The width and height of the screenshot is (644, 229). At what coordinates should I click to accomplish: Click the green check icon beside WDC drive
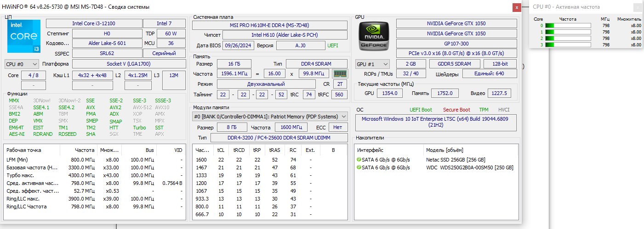coord(359,168)
